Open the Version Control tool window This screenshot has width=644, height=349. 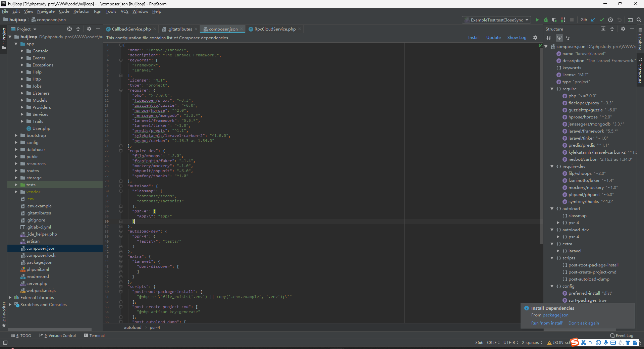coord(58,336)
